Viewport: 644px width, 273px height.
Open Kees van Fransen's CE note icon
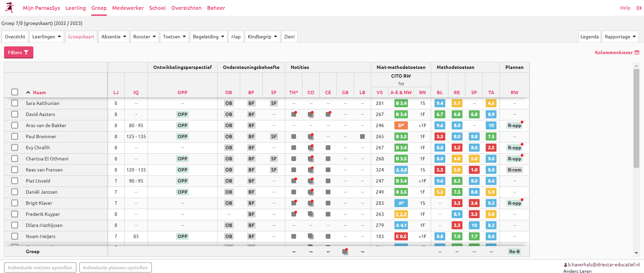[328, 170]
